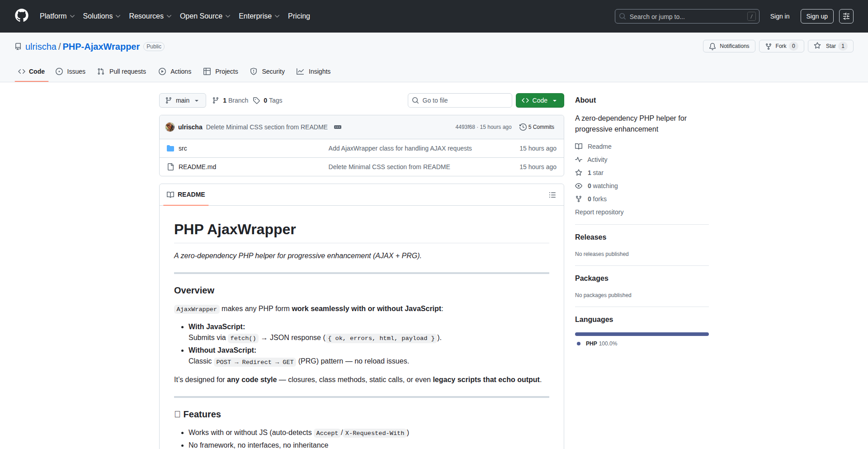Open the README outline icon
Image resolution: width=868 pixels, height=449 pixels.
click(552, 195)
